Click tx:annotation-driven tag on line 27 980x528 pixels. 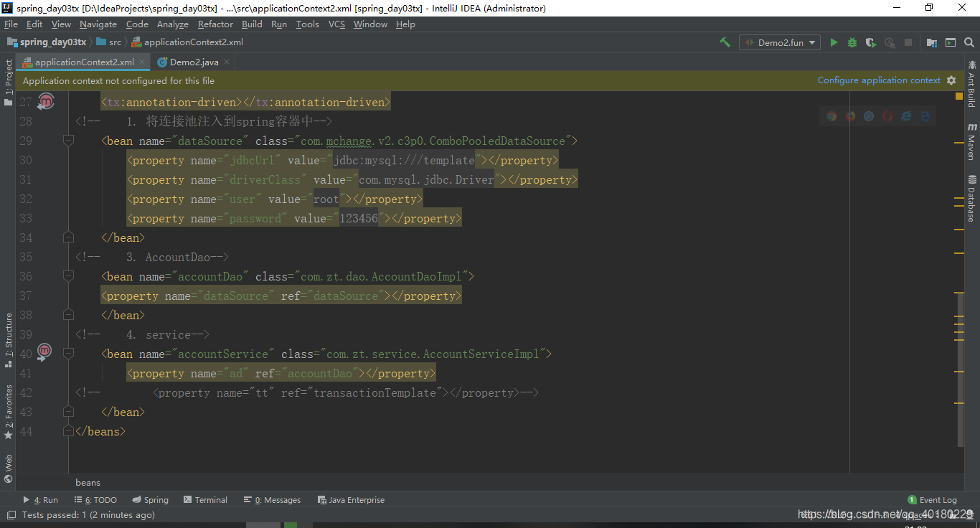(245, 102)
